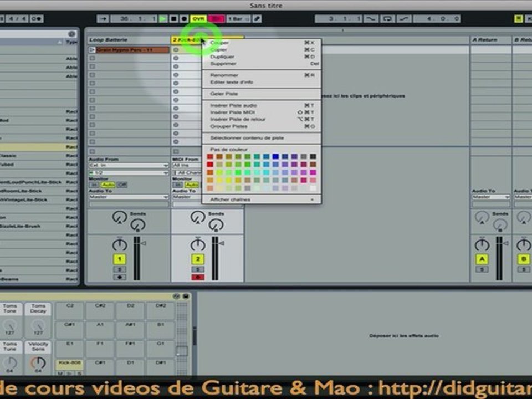Choose Copier in the context menu
Image resolution: width=532 pixels, height=399 pixels.
coord(262,49)
